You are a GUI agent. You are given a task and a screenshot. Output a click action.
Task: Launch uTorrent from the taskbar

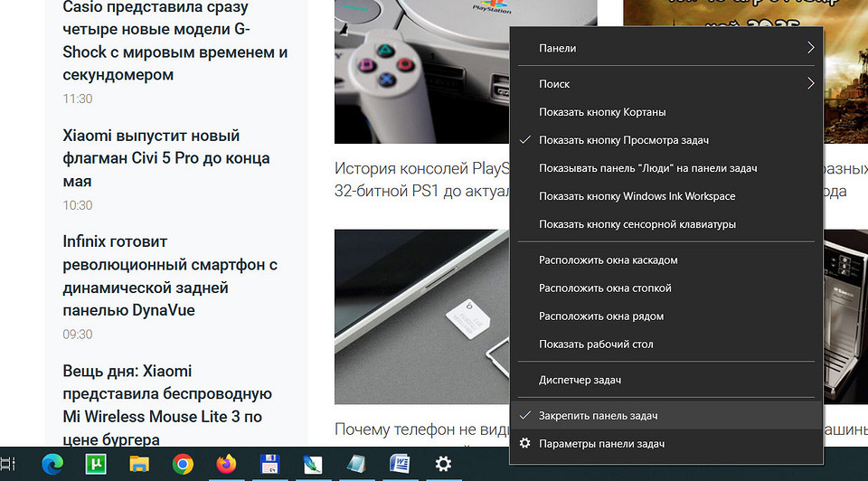96,464
